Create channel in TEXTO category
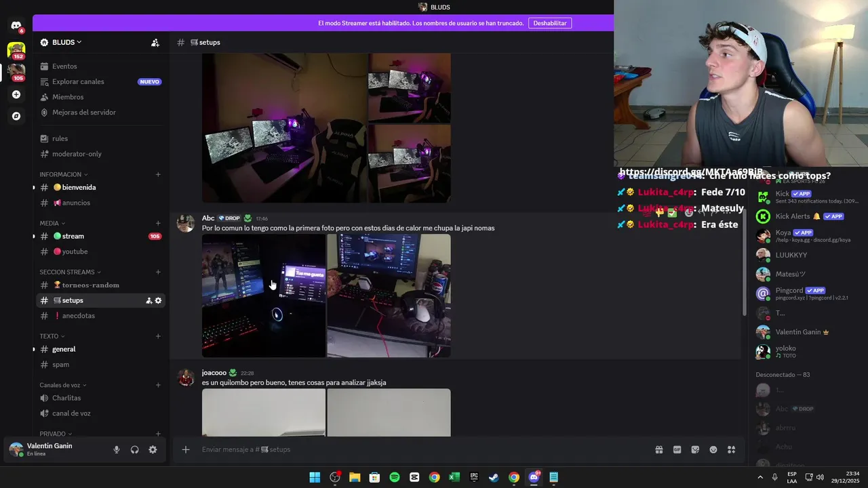This screenshot has height=488, width=868. 158,336
